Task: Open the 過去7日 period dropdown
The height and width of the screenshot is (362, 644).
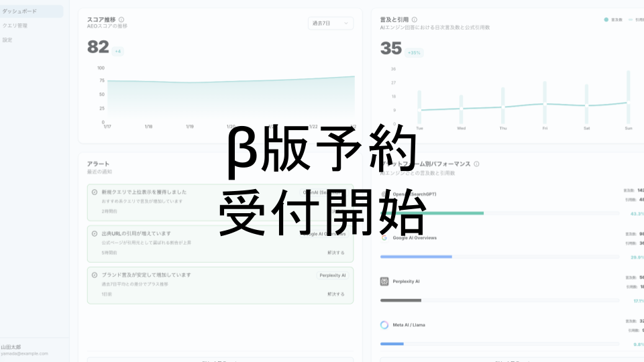Action: click(x=330, y=23)
